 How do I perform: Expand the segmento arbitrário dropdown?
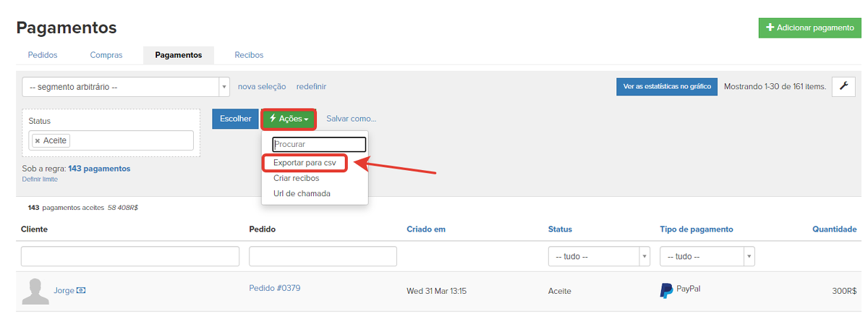pyautogui.click(x=224, y=87)
